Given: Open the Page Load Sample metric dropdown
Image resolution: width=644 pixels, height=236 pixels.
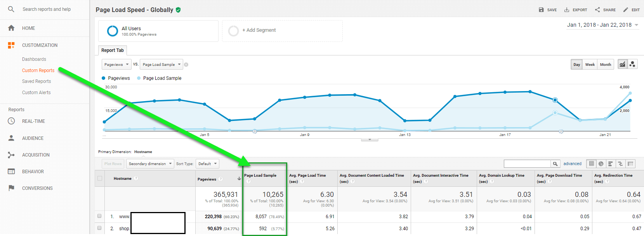Looking at the screenshot, I should [x=161, y=64].
